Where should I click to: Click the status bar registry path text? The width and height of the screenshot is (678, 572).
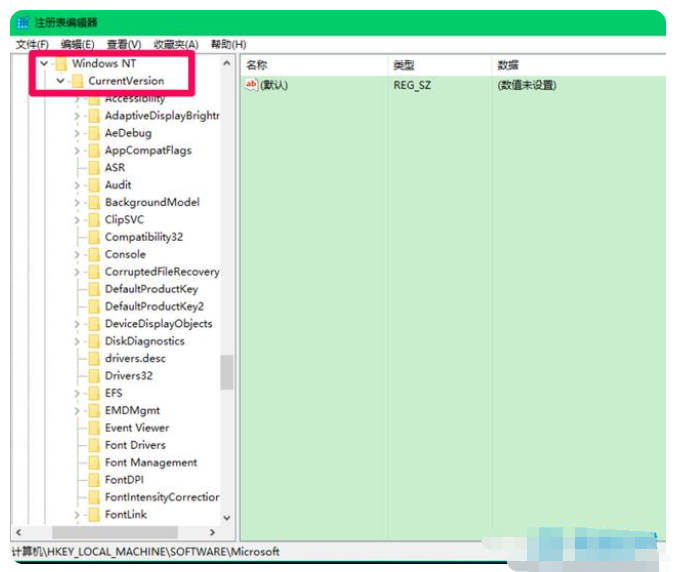145,552
